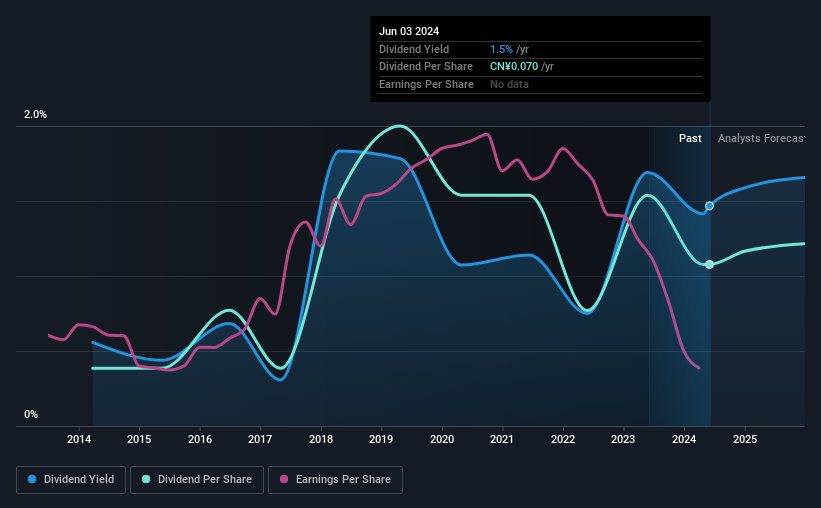This screenshot has height=508, width=821.
Task: Click the 2014 x-axis label
Action: (79, 439)
